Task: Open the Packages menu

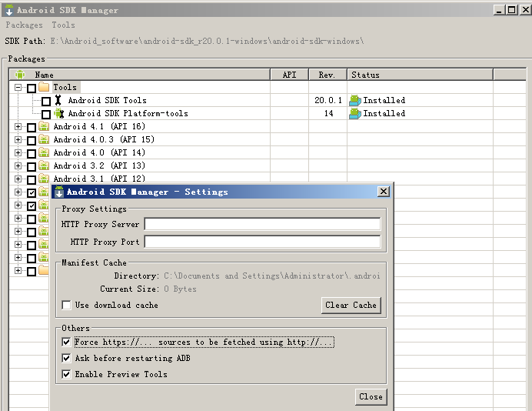Action: [24, 25]
